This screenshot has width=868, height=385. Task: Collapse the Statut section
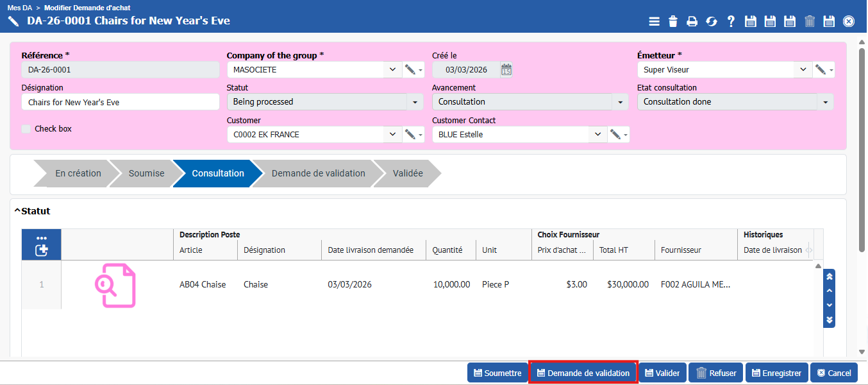(17, 211)
